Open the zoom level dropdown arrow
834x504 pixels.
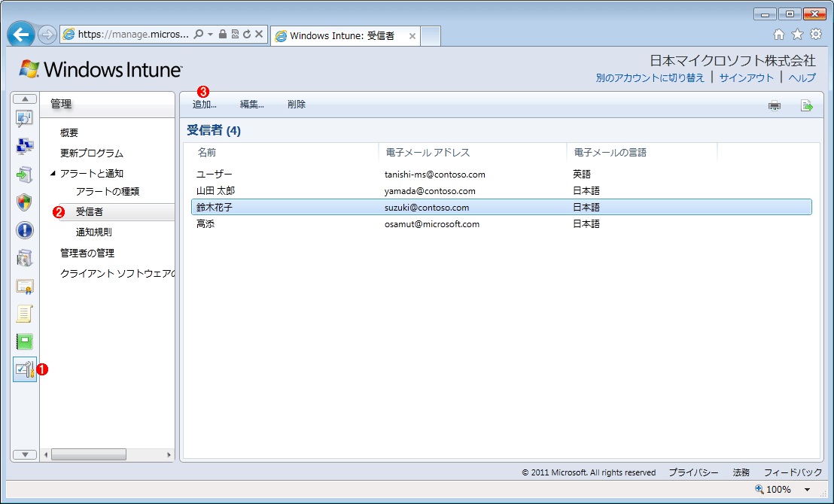tap(807, 490)
